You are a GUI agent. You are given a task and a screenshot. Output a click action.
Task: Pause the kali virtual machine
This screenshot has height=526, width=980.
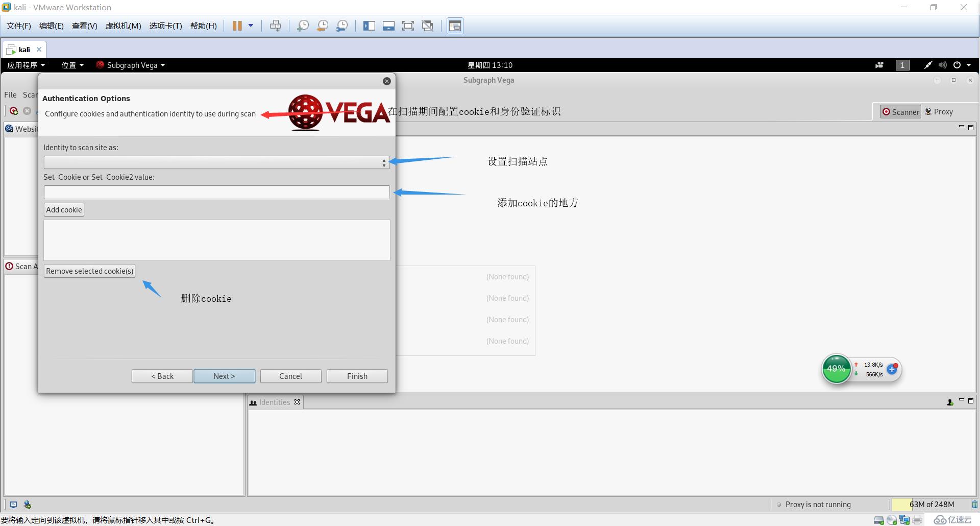tap(237, 26)
